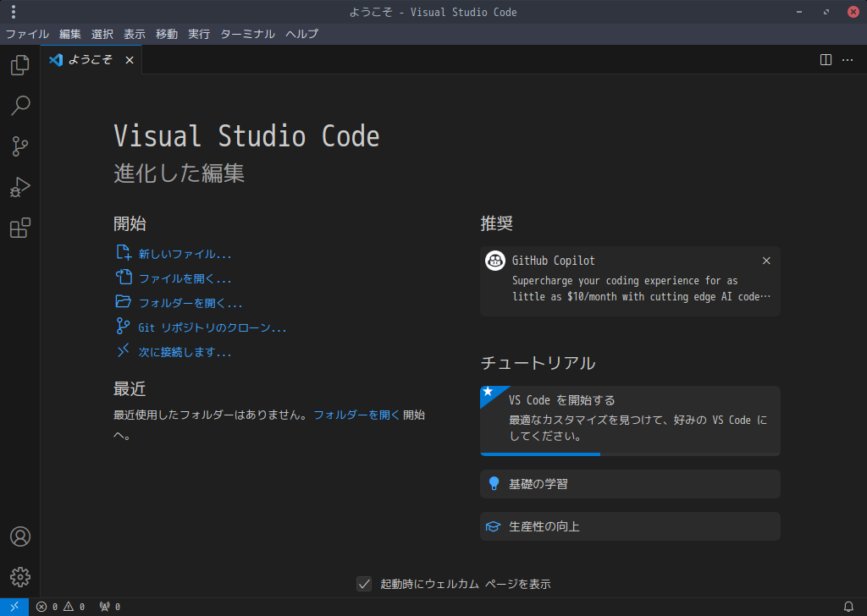The width and height of the screenshot is (867, 616).
Task: Open the 生産性の向上 tutorial
Action: (630, 526)
